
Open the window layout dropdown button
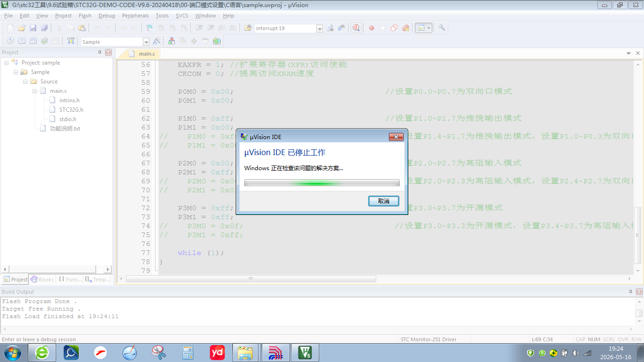pos(423,28)
